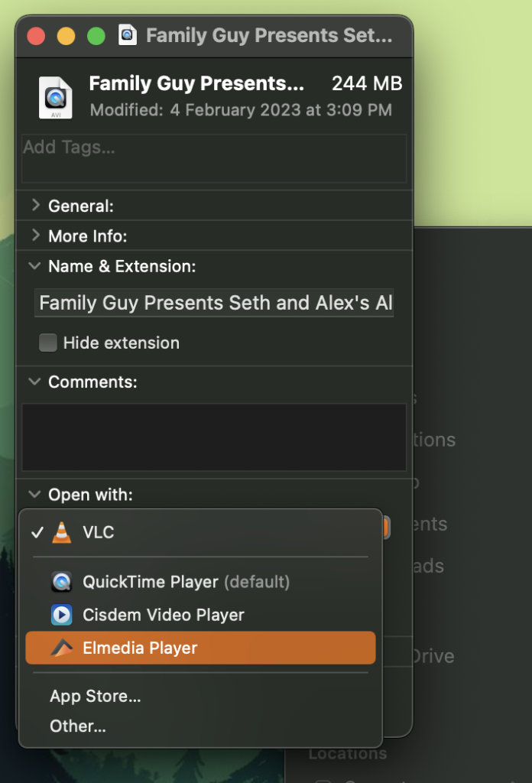Enable the Hide extension checkbox

[48, 343]
